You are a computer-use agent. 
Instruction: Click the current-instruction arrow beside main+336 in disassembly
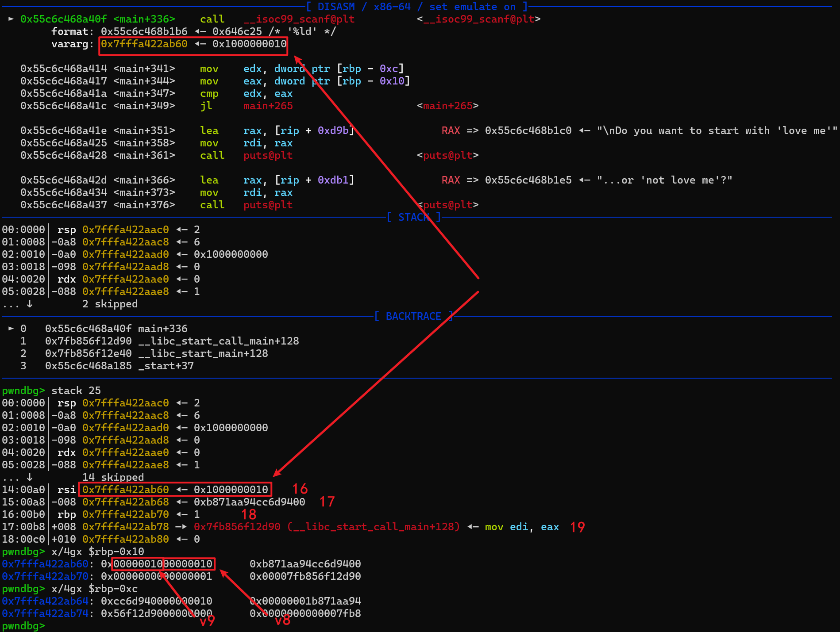[x=11, y=19]
